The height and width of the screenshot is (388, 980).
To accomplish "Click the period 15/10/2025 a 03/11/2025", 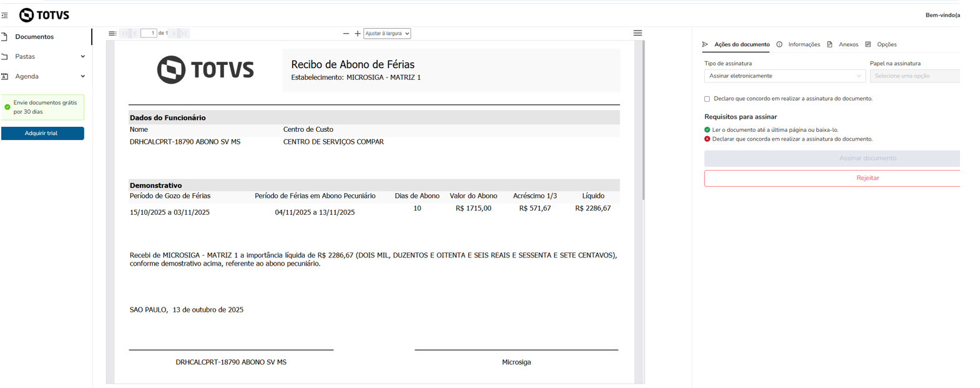I will (x=170, y=212).
